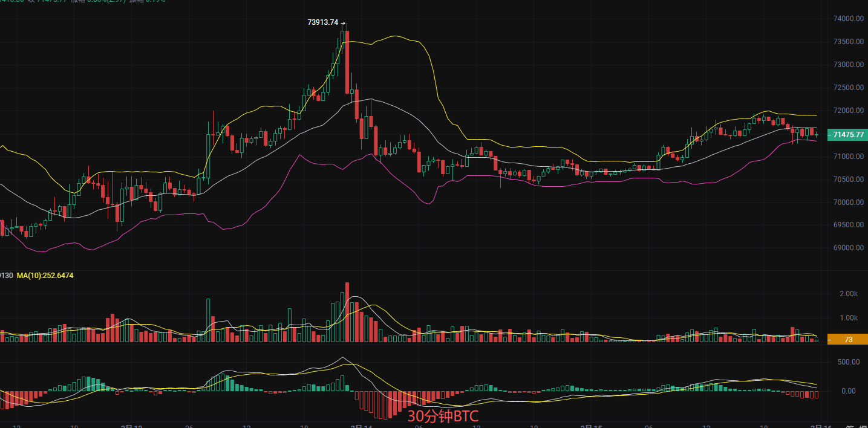Image resolution: width=868 pixels, height=428 pixels.
Task: Select the large red candle at the price peak
Action: tap(347, 62)
